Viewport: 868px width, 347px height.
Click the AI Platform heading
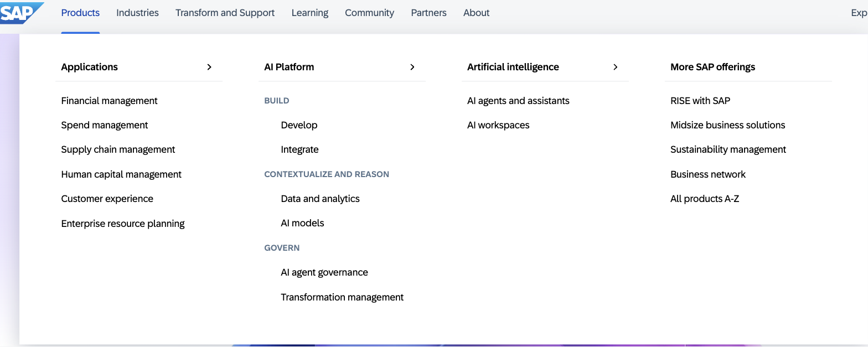pyautogui.click(x=289, y=67)
